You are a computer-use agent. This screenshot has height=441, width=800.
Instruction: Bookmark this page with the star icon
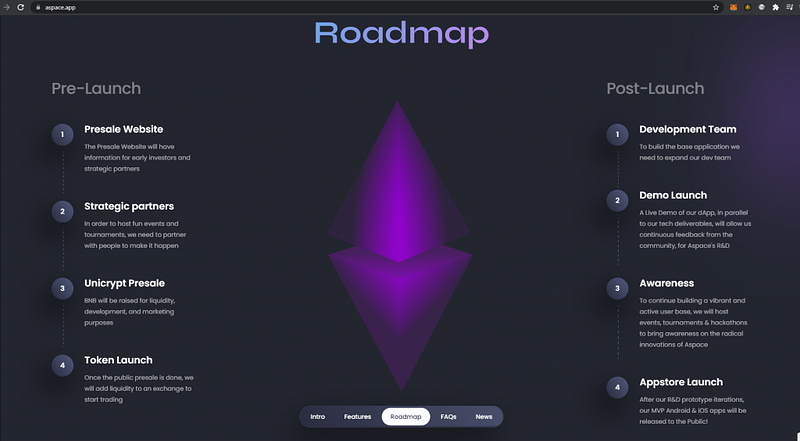coord(715,7)
